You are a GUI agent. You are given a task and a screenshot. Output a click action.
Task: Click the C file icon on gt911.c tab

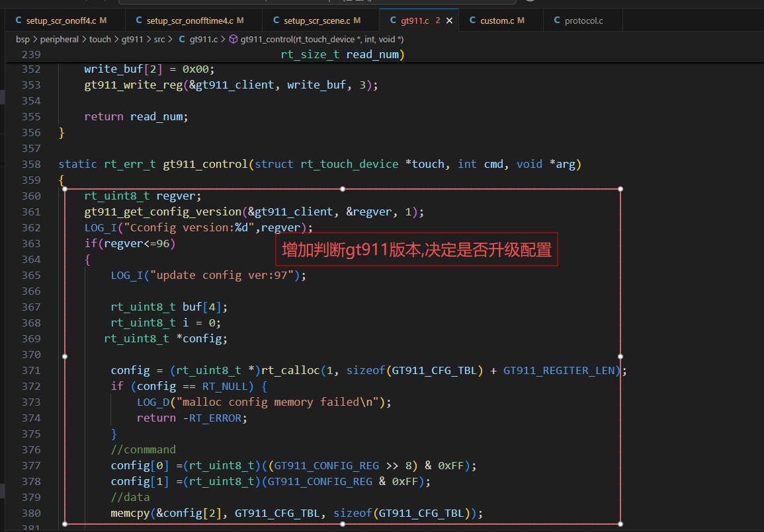(393, 20)
